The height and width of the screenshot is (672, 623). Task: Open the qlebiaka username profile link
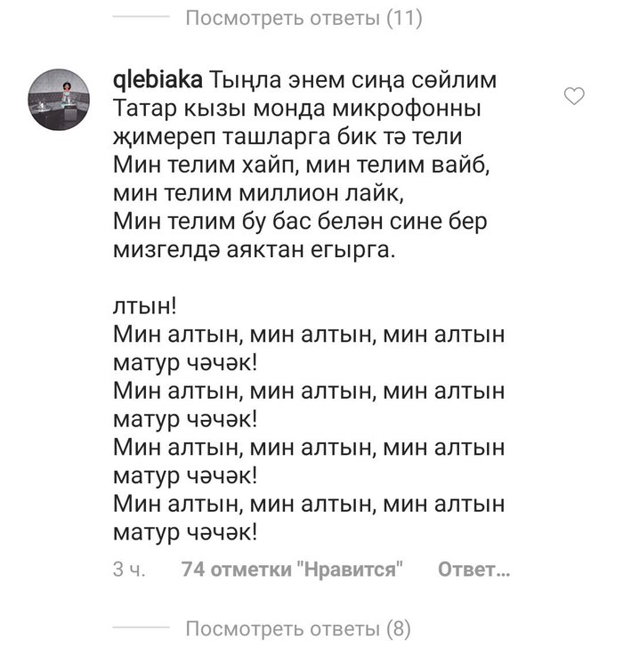tap(159, 81)
